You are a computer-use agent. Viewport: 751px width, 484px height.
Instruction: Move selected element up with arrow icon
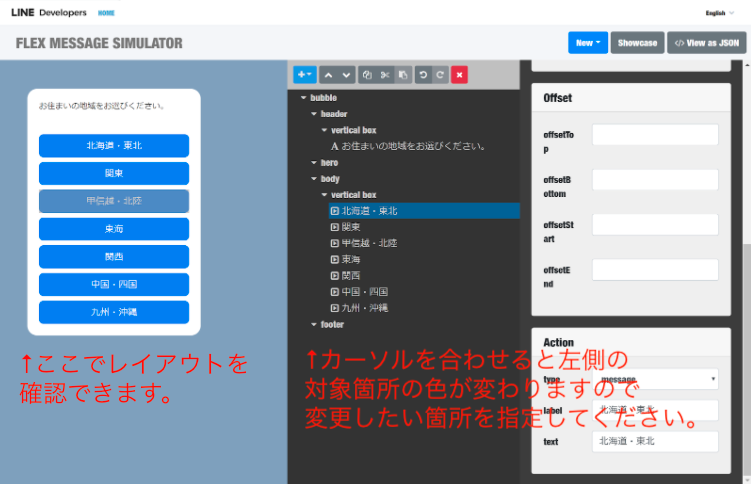coord(329,74)
